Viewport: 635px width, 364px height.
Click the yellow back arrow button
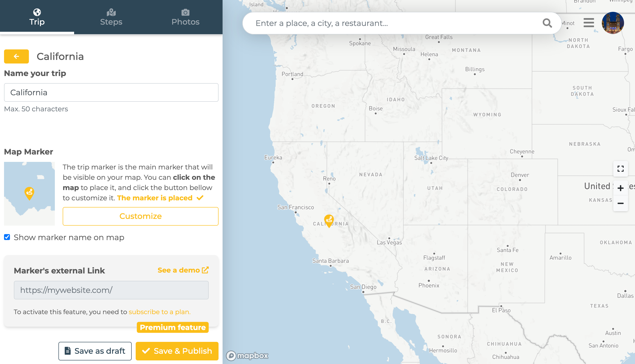pos(16,57)
